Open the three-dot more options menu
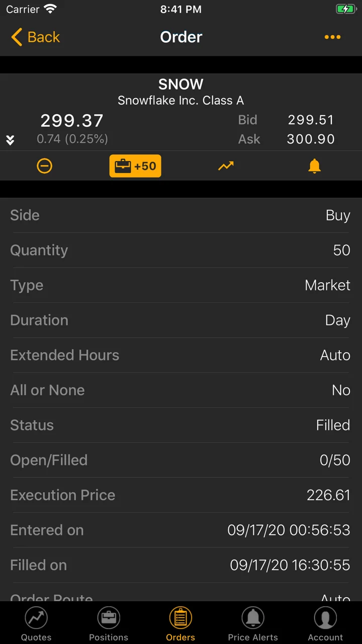Viewport: 362px width, 644px height. (x=332, y=37)
